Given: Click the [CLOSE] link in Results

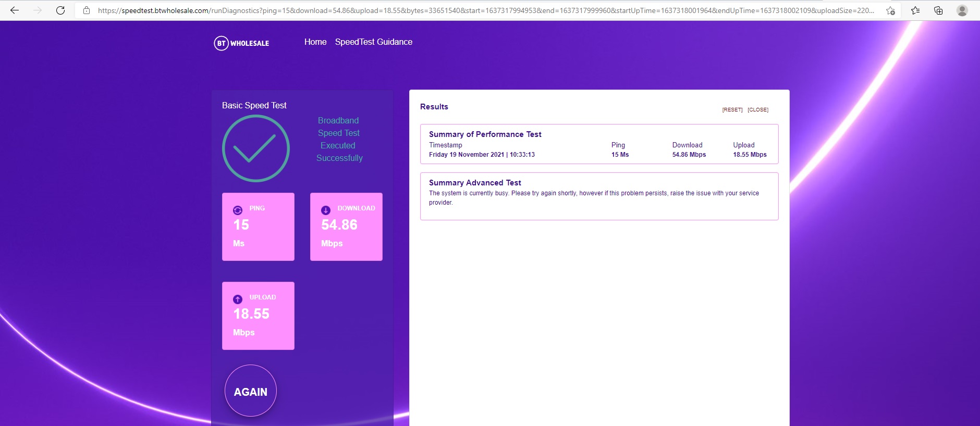Looking at the screenshot, I should (757, 110).
